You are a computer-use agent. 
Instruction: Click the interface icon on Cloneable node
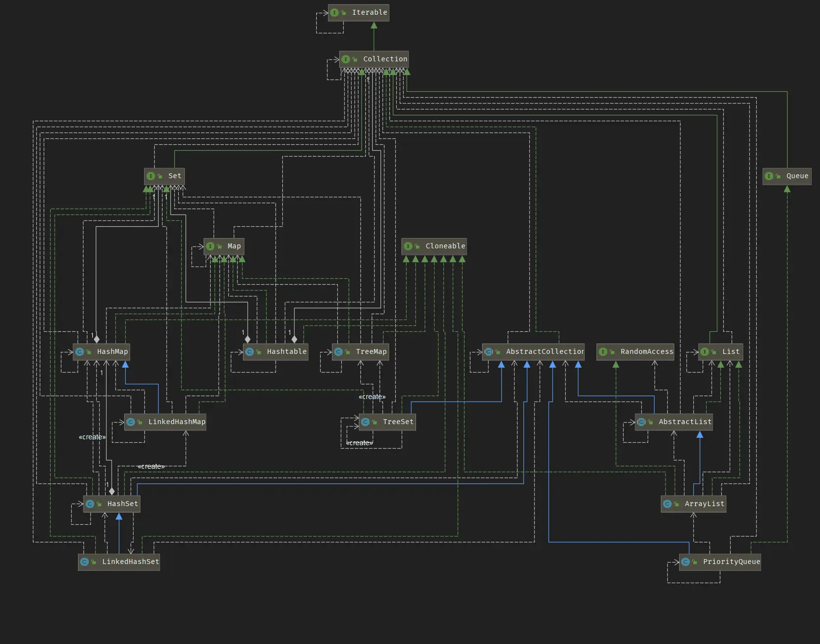point(408,246)
